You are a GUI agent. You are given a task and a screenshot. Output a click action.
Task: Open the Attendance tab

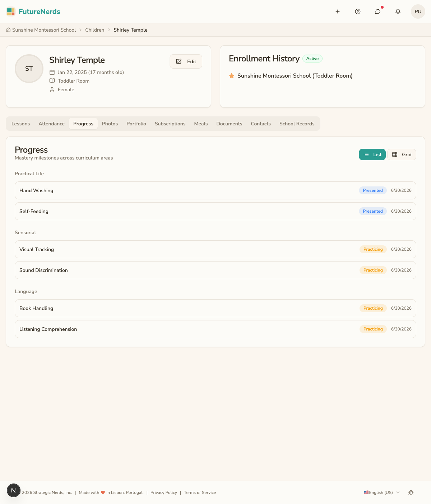[x=52, y=124]
